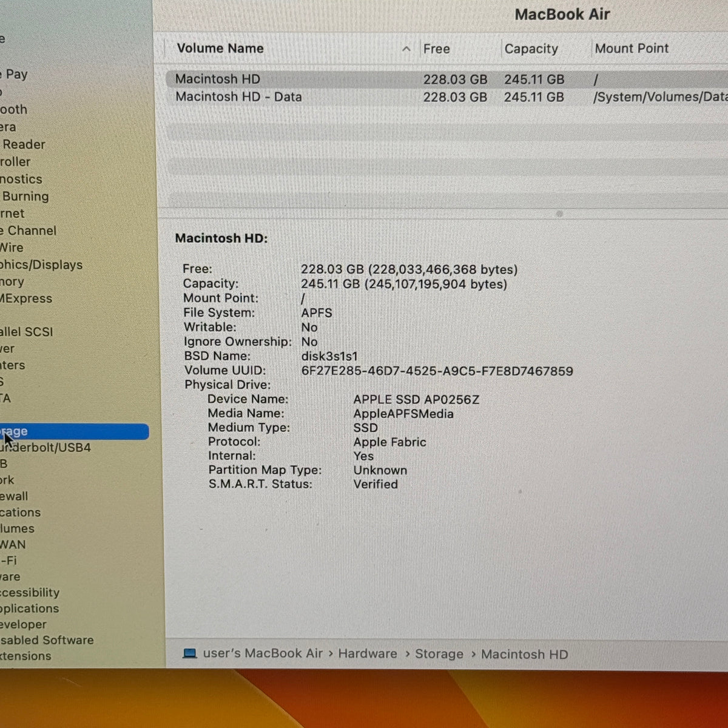This screenshot has width=728, height=728.
Task: Click Partition Map Type value Unknown
Action: click(380, 470)
